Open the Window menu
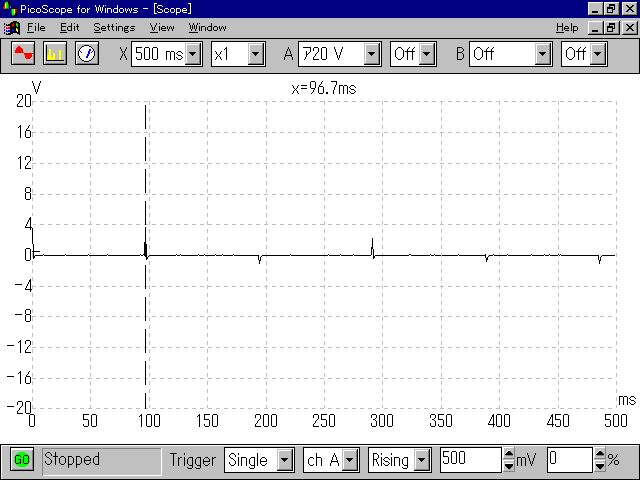The width and height of the screenshot is (640, 480). click(207, 28)
